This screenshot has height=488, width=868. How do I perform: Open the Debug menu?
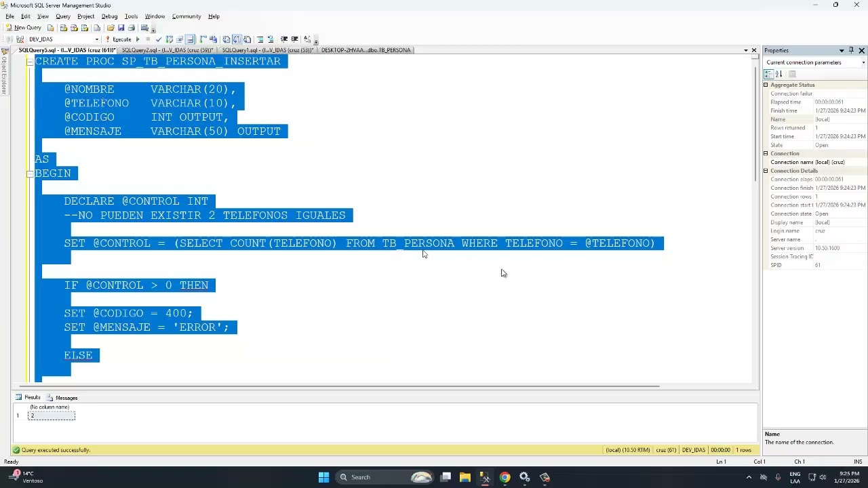[109, 16]
